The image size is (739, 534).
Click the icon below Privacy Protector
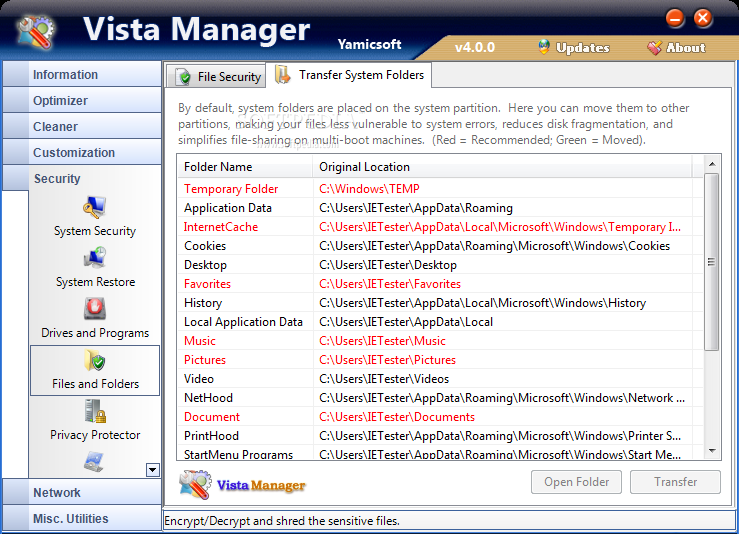94,461
